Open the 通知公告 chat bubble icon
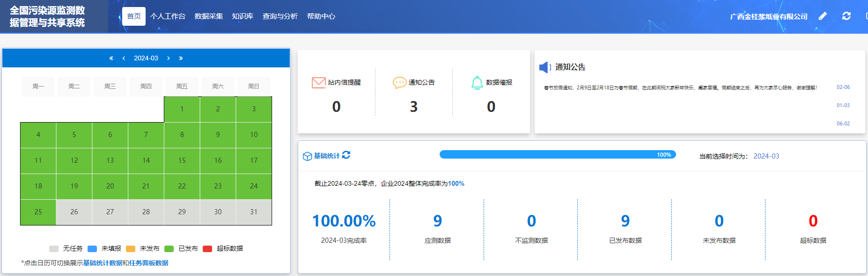 [x=399, y=83]
